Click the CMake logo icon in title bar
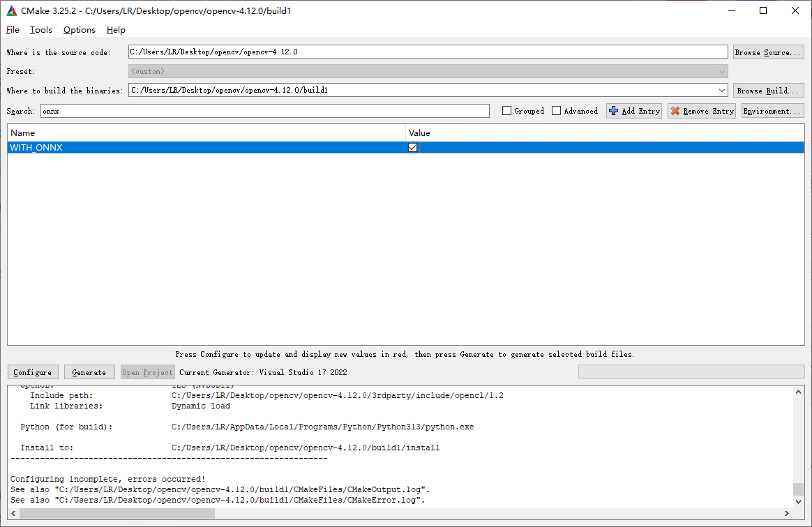Image resolution: width=812 pixels, height=527 pixels. tap(11, 10)
